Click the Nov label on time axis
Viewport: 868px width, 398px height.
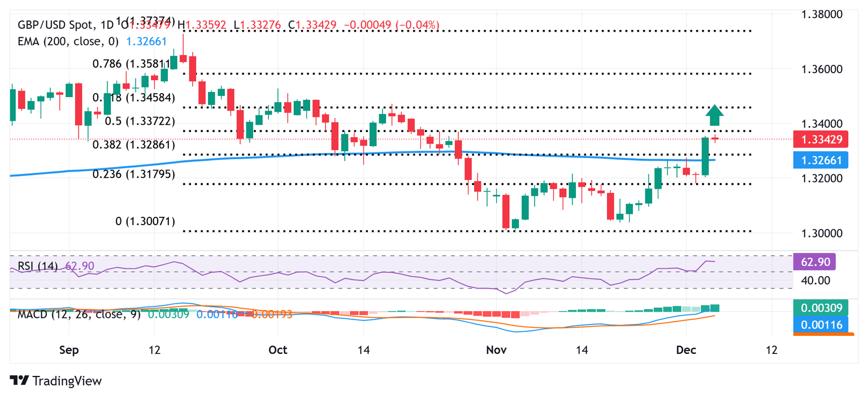coord(496,350)
